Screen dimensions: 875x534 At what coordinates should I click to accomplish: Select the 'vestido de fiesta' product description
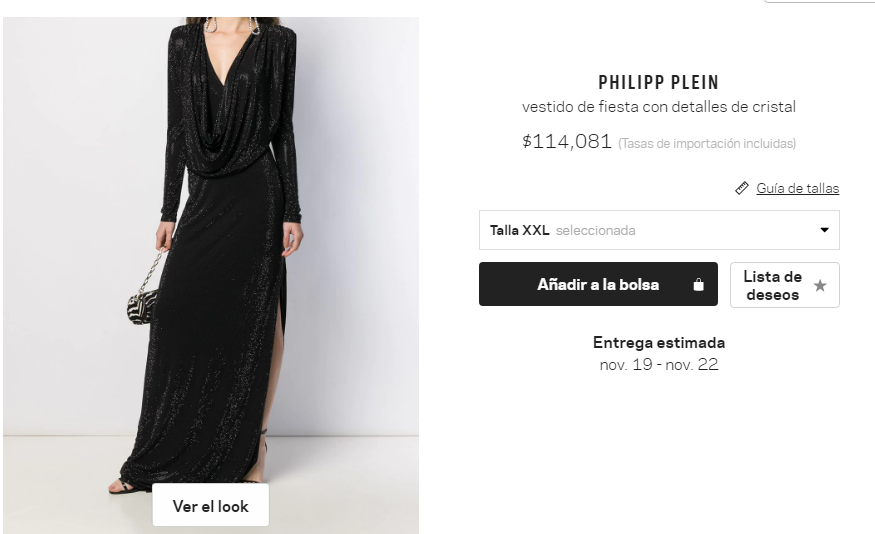[658, 107]
